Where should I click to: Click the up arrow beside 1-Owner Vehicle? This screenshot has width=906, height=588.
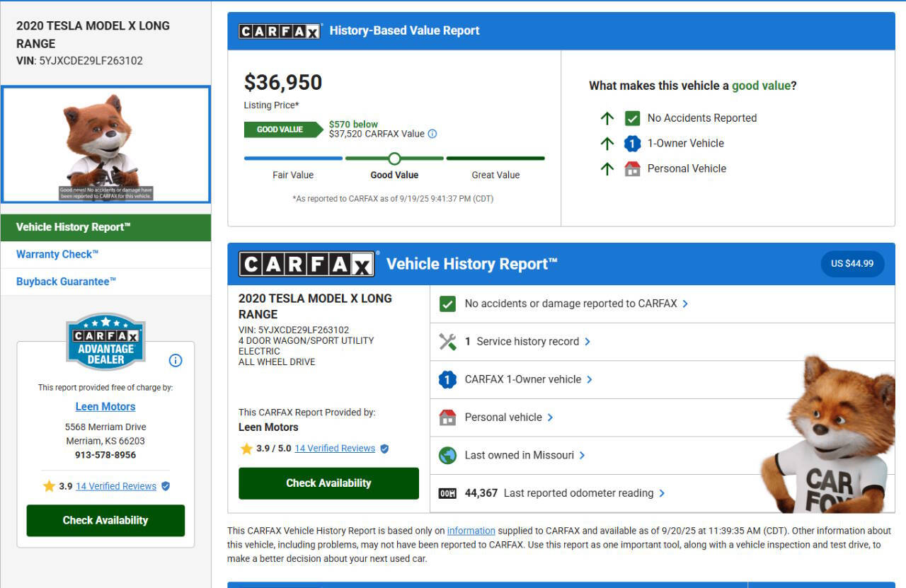tap(607, 144)
